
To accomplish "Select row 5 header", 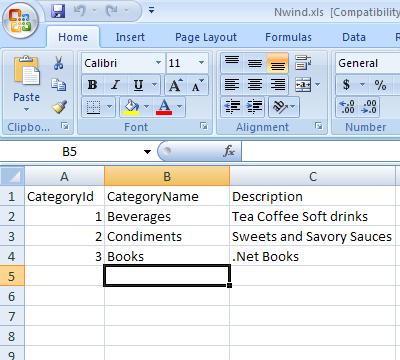I will tap(12, 276).
